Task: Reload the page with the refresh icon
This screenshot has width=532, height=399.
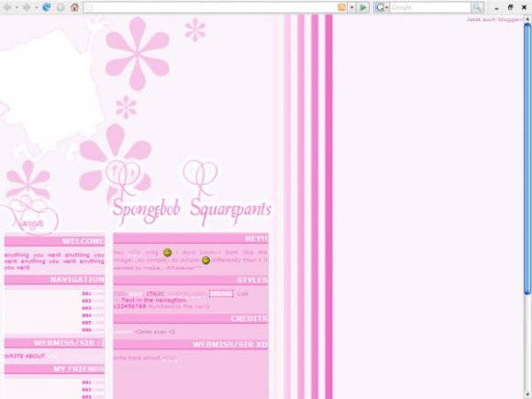Action: pyautogui.click(x=46, y=7)
